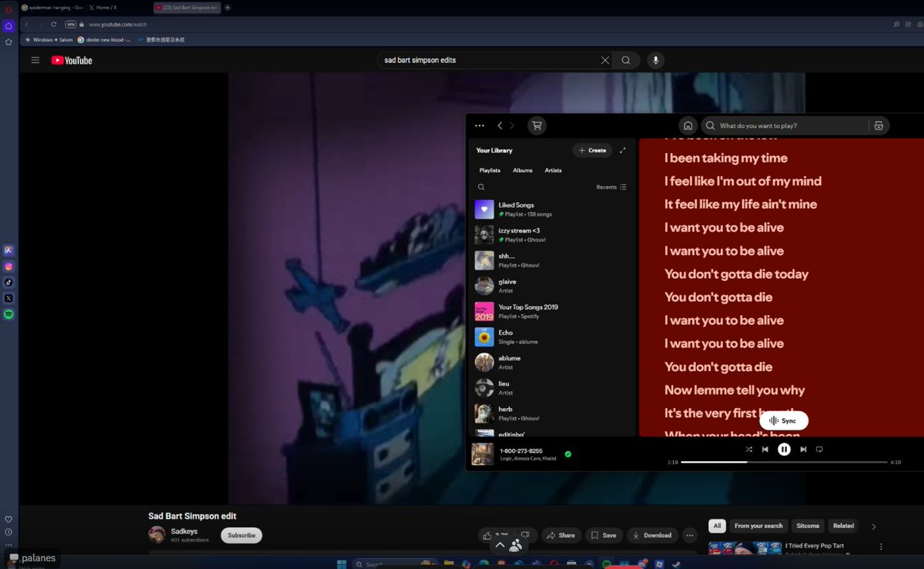Image resolution: width=924 pixels, height=569 pixels.
Task: Filter library by Playlists
Action: coord(490,170)
